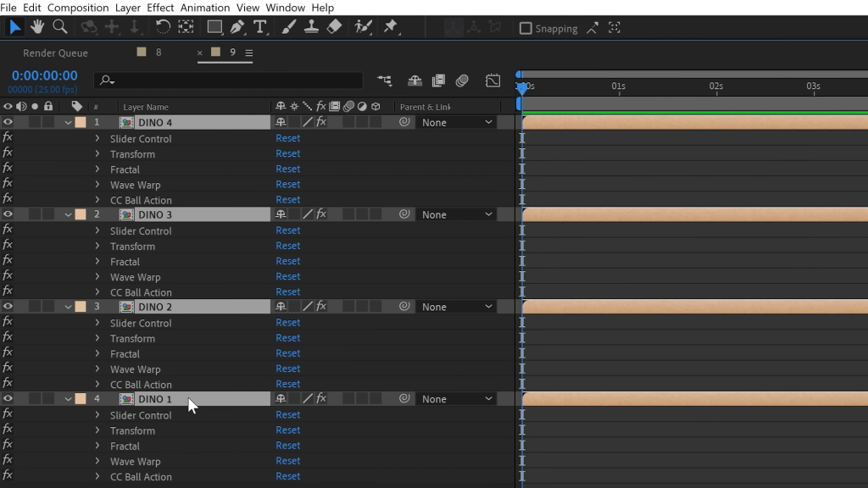Select the Hand tool
This screenshot has height=488, width=868.
[37, 26]
